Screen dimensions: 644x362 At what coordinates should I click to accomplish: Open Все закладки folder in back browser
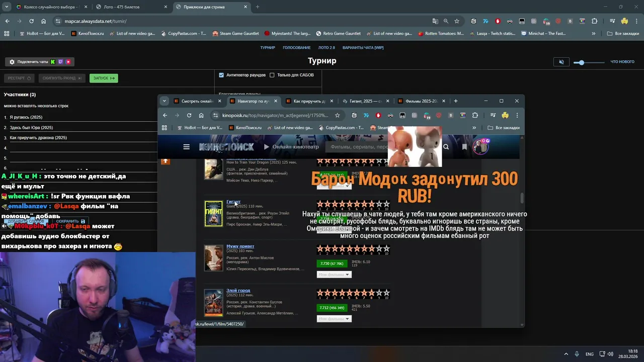click(623, 34)
